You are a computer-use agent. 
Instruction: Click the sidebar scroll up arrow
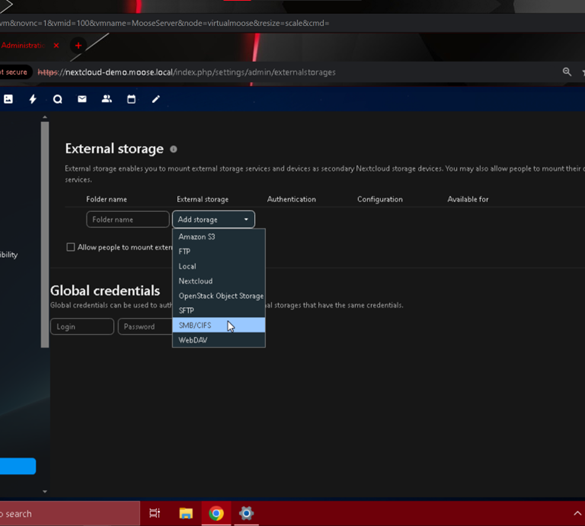coord(45,118)
